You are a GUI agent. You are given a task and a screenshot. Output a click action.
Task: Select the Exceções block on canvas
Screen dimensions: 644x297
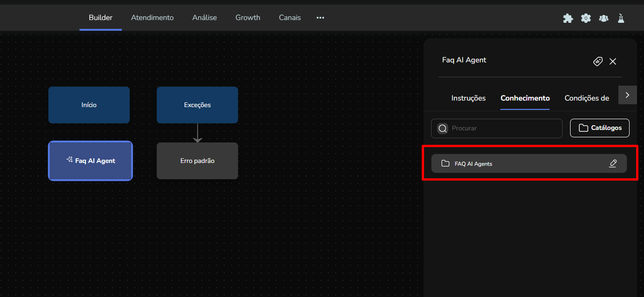click(x=197, y=105)
